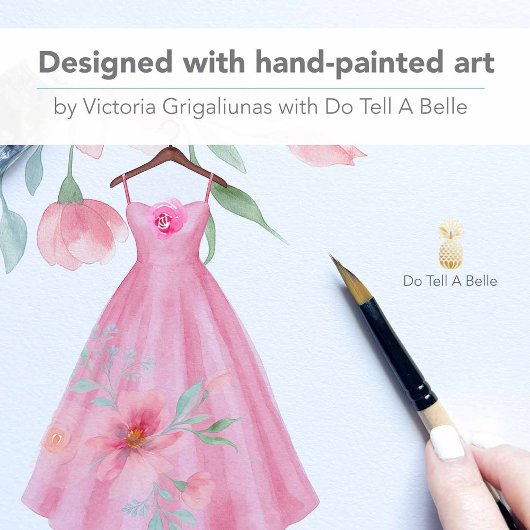Click the "Designed with hand-painted art" headline
The height and width of the screenshot is (530, 530).
pos(267,63)
